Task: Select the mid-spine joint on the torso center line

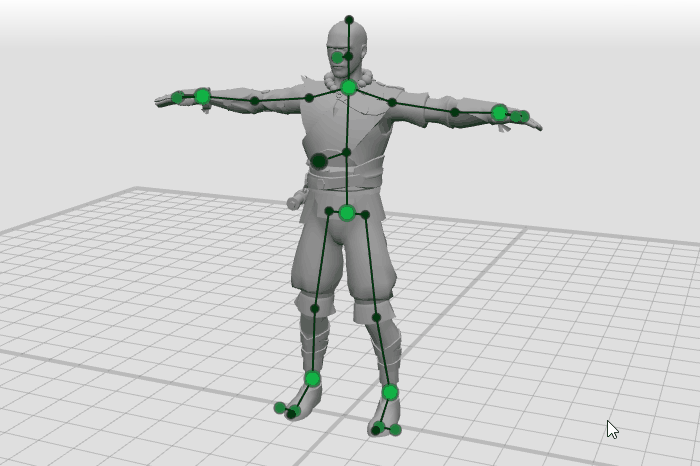Action: click(346, 153)
